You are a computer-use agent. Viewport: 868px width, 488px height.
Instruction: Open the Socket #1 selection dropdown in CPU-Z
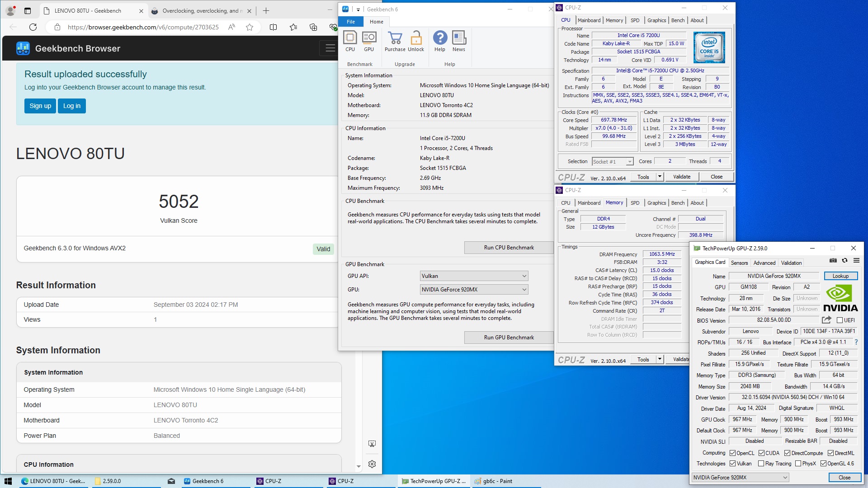(613, 162)
